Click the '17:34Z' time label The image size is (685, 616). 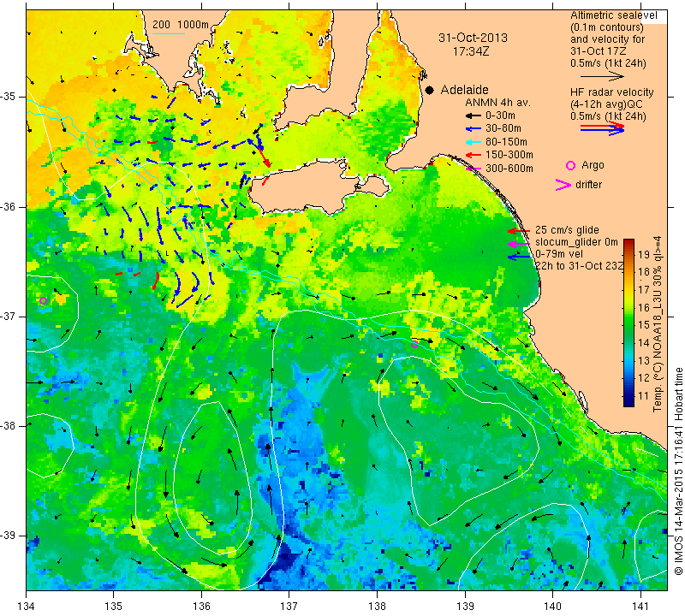[x=471, y=51]
